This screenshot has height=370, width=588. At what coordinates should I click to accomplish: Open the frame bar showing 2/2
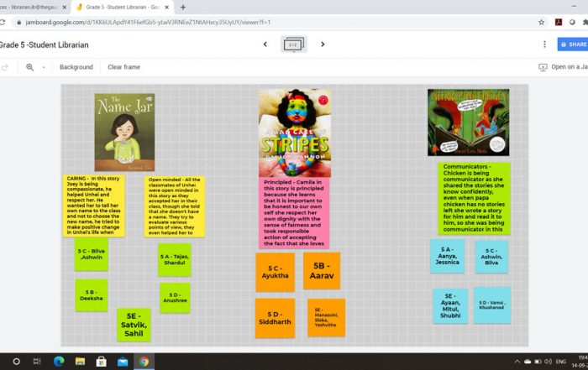click(294, 44)
